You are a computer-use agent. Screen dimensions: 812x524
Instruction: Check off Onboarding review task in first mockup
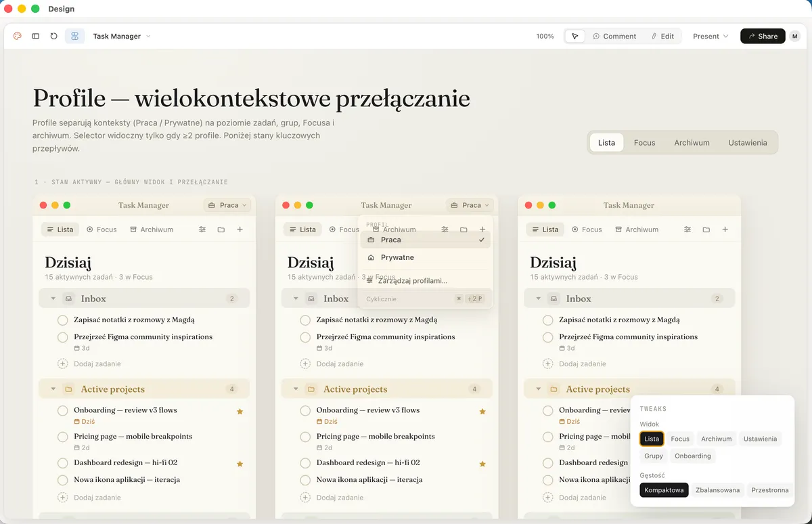62,410
